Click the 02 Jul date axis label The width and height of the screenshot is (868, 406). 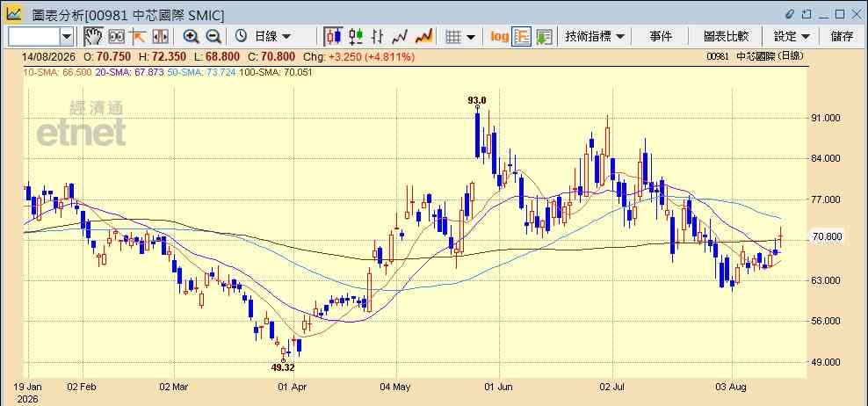(613, 387)
